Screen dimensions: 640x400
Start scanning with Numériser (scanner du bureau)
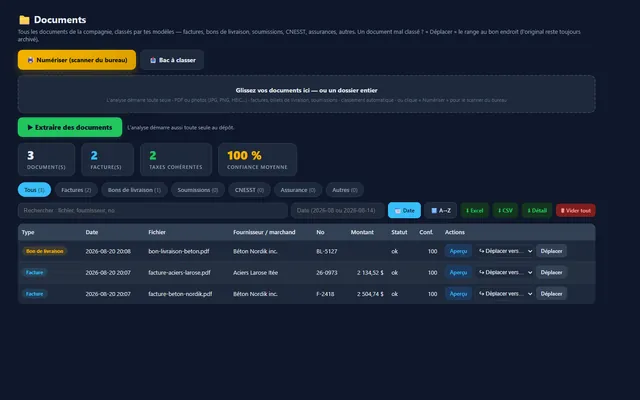[77, 60]
